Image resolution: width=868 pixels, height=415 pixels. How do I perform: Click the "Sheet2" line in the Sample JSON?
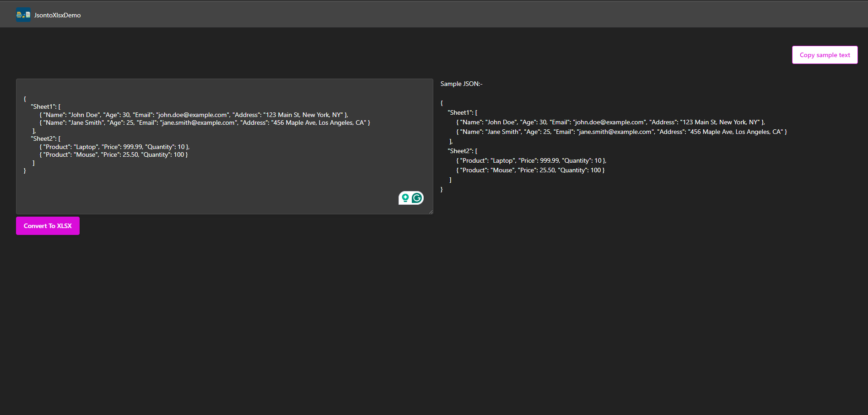[463, 151]
